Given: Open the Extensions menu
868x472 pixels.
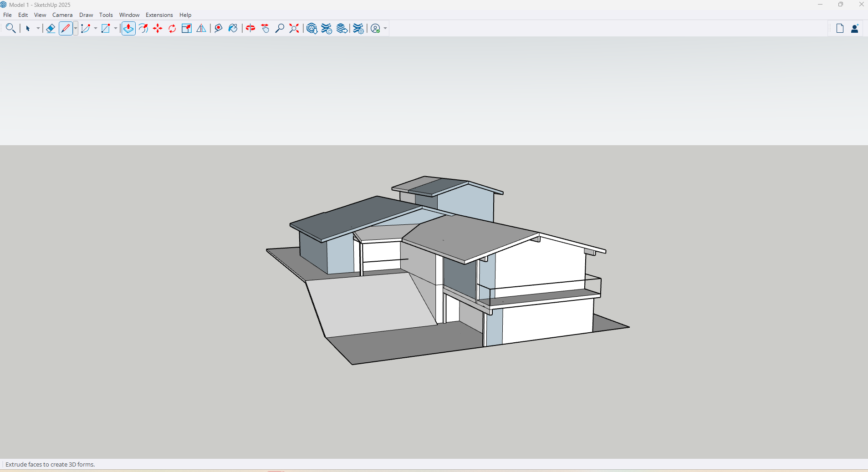Looking at the screenshot, I should (x=159, y=15).
